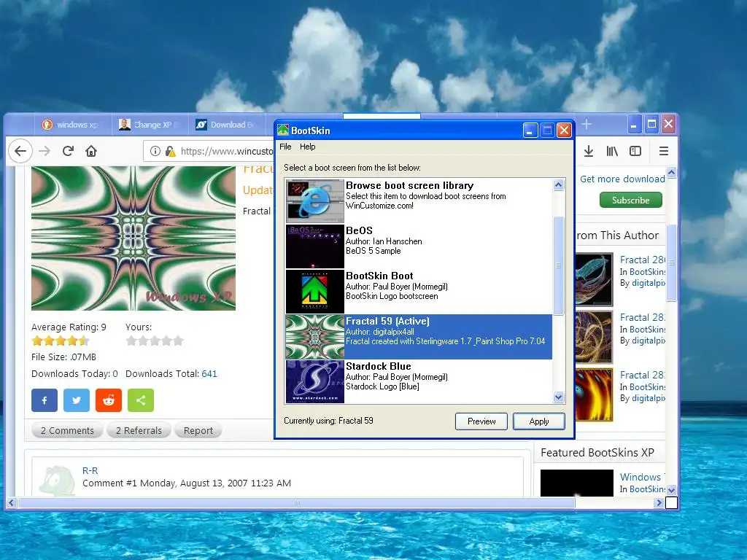This screenshot has height=560, width=747.
Task: Select Browse boot screen library item
Action: [x=419, y=201]
